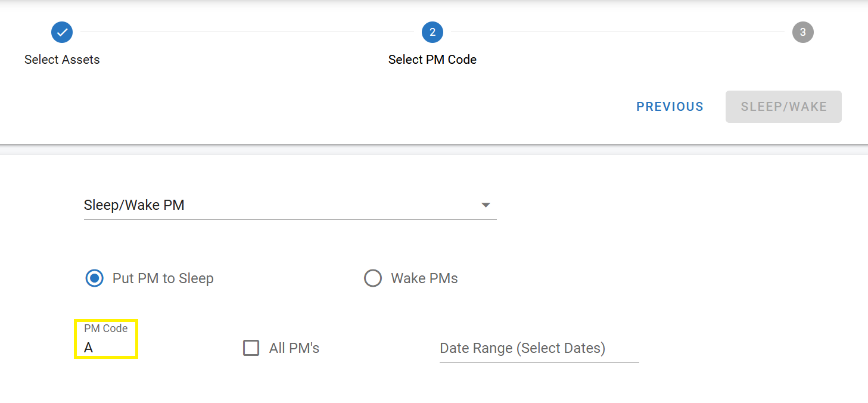This screenshot has width=868, height=403.
Task: Click the step 2 circle icon
Action: [433, 32]
